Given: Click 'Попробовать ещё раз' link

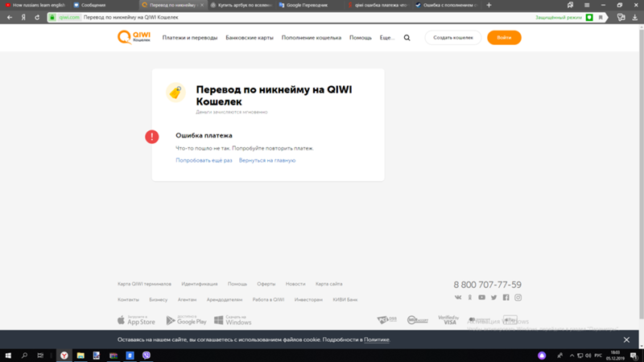Looking at the screenshot, I should pyautogui.click(x=204, y=160).
